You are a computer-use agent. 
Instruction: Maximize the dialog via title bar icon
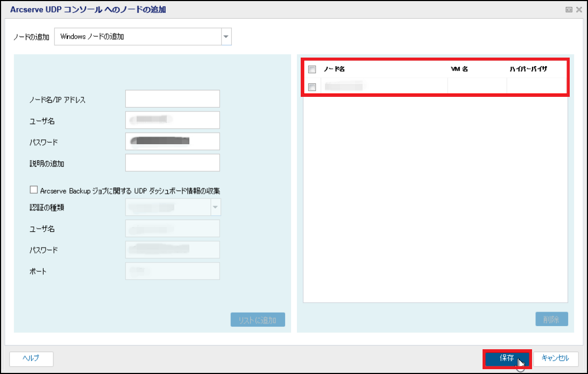(x=569, y=10)
